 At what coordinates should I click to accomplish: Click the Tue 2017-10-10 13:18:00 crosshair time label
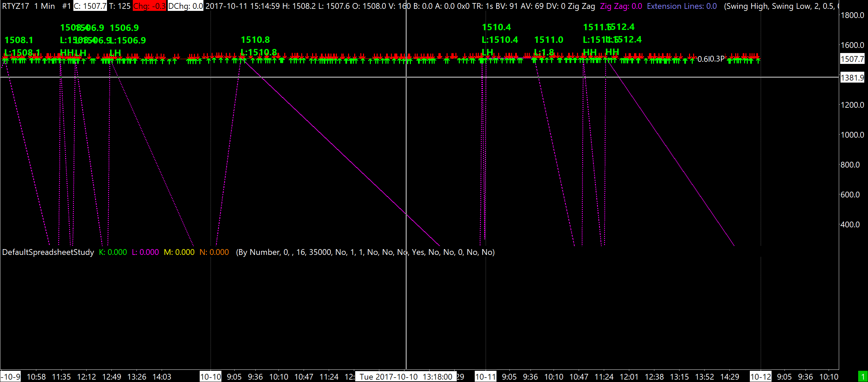pos(406,377)
